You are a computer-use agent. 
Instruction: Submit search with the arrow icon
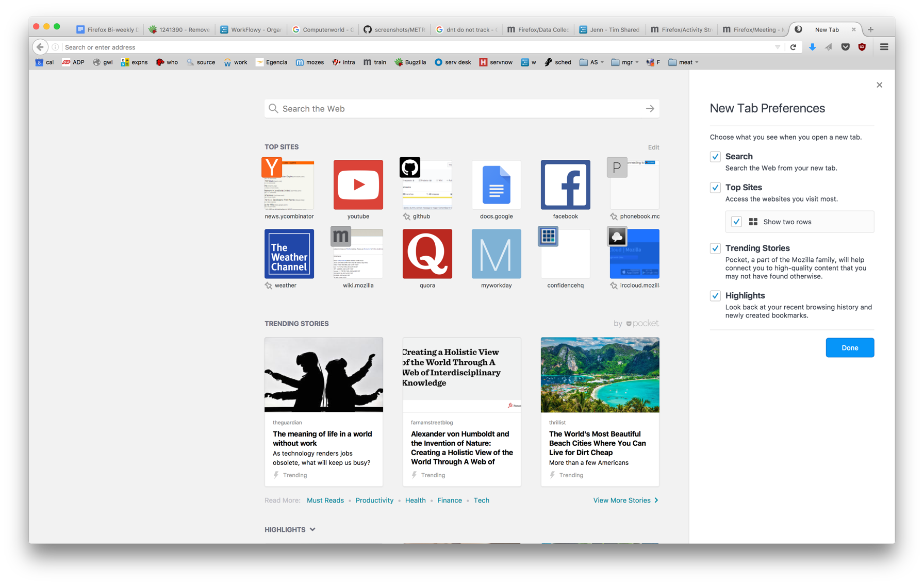tap(650, 109)
